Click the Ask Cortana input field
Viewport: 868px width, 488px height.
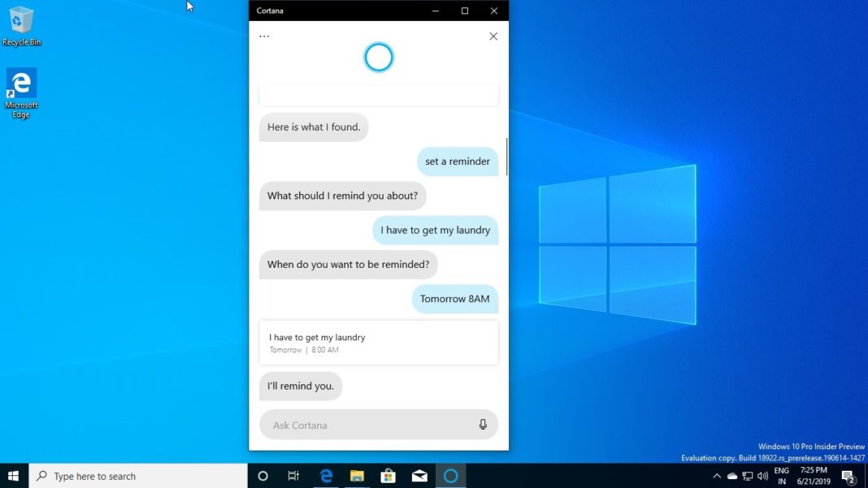pyautogui.click(x=366, y=425)
